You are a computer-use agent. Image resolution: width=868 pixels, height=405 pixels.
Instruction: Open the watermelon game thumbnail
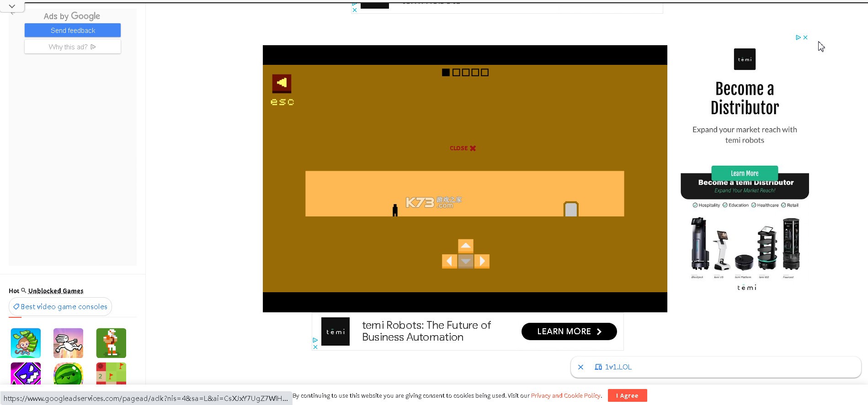pyautogui.click(x=68, y=373)
